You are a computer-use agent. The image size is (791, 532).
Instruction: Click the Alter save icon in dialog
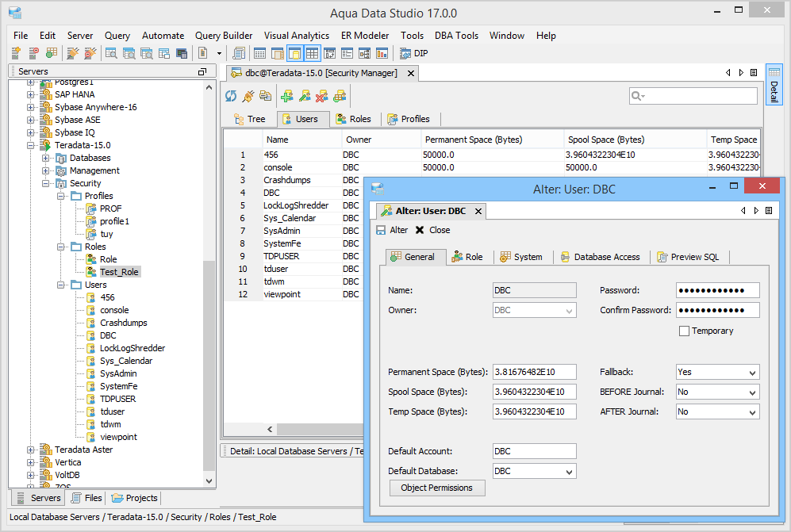pos(382,230)
